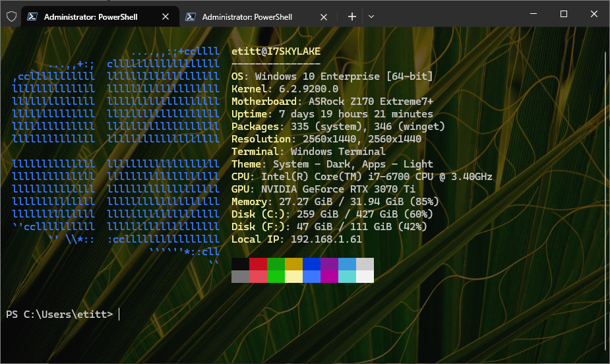Click the Kernel: 6.2.9200.0 line

pos(285,88)
